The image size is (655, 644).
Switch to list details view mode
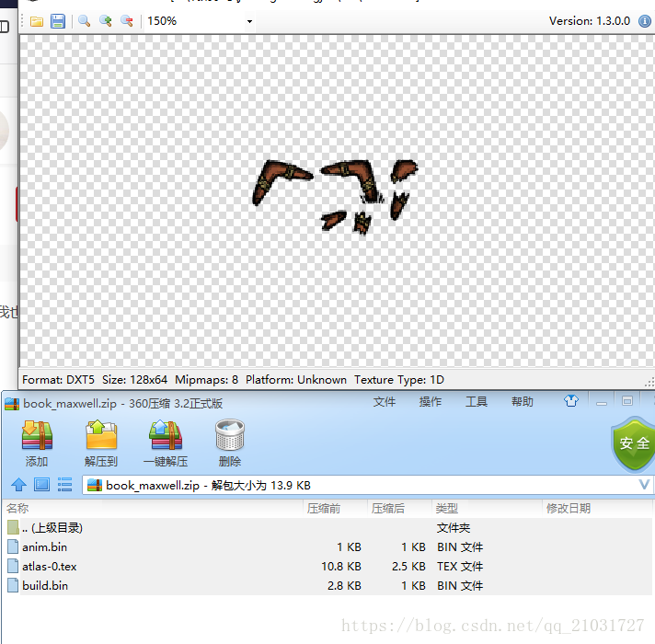click(64, 485)
